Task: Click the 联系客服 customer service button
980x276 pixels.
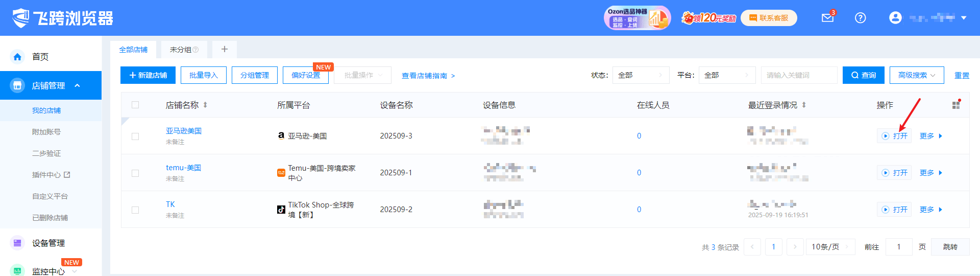Action: (769, 18)
